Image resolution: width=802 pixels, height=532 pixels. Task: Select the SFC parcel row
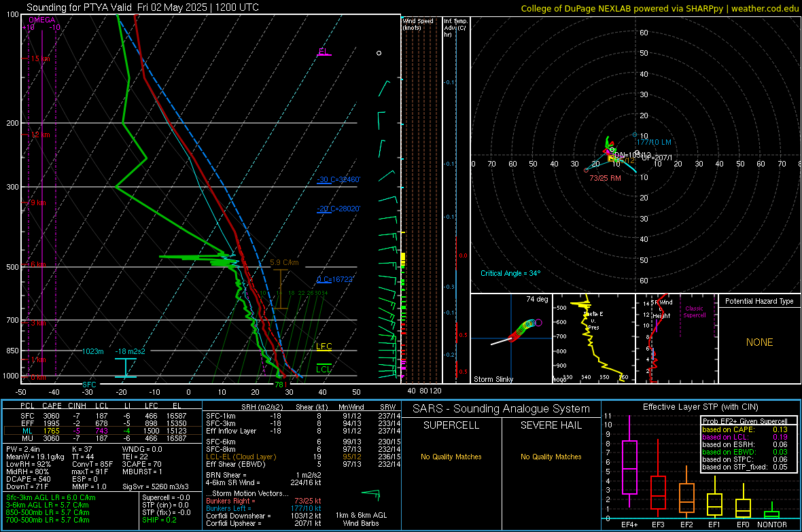click(103, 416)
